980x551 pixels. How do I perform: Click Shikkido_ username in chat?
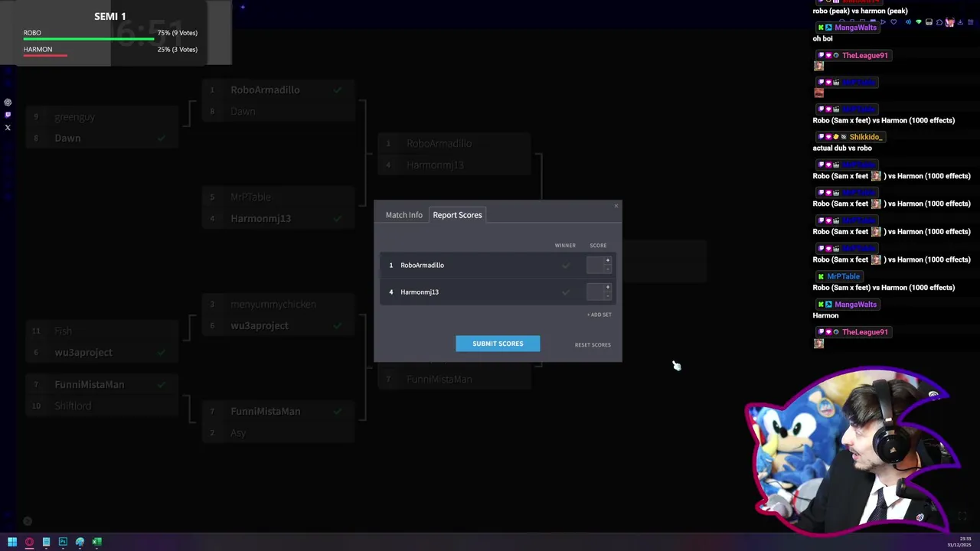pos(866,137)
